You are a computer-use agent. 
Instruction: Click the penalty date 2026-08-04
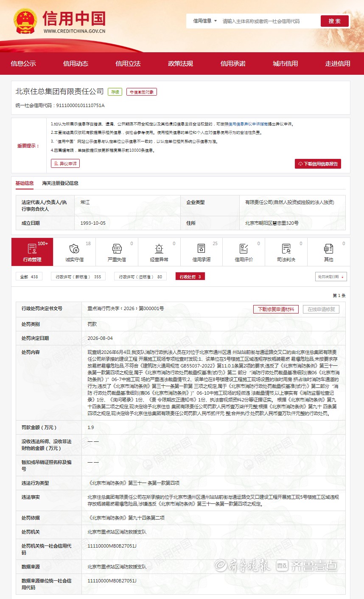point(100,338)
